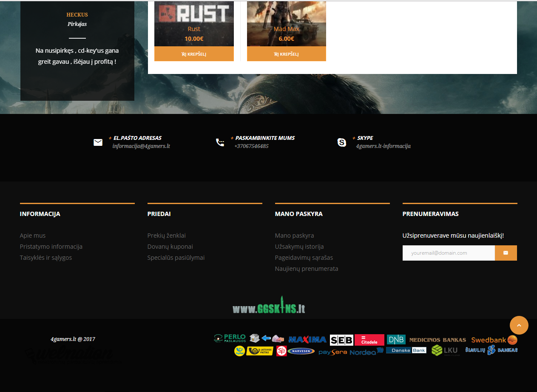537x392 pixels.
Task: Click the 4gamers.lt @ 2017 copyright text
Action: click(x=73, y=339)
